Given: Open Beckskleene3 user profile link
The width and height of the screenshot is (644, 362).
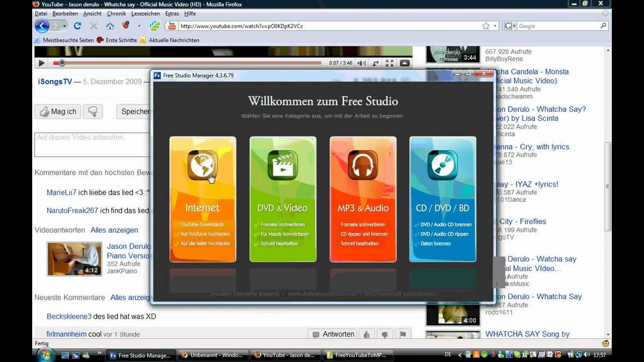Looking at the screenshot, I should 69,316.
